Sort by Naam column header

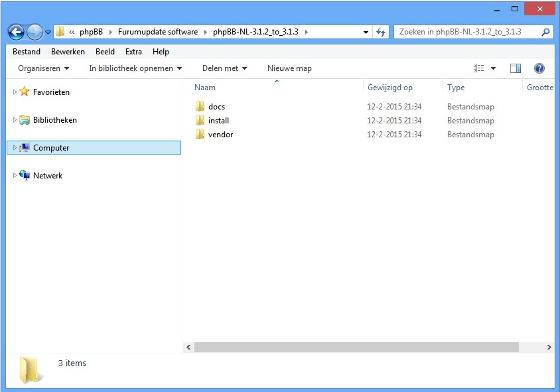[205, 88]
